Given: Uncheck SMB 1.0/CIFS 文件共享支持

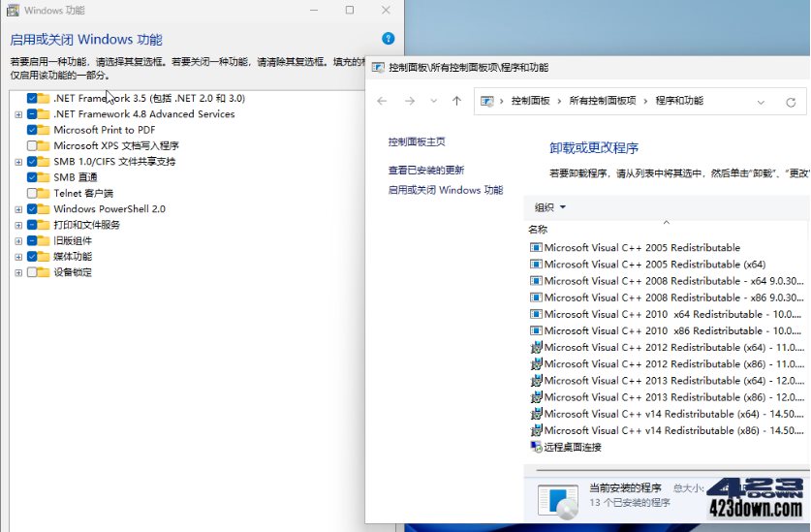Looking at the screenshot, I should (32, 162).
